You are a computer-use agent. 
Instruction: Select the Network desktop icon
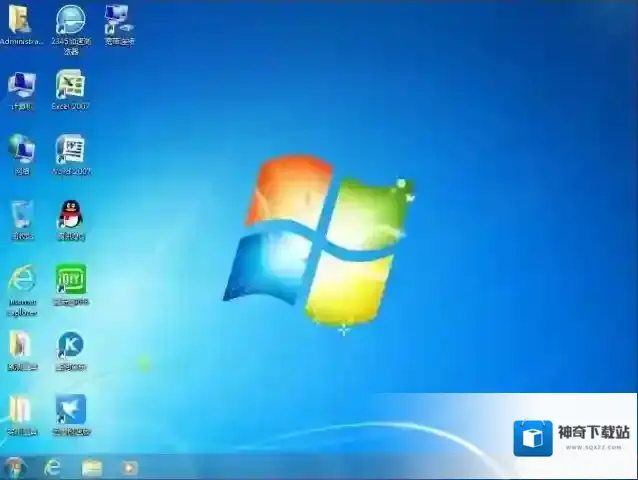click(21, 150)
